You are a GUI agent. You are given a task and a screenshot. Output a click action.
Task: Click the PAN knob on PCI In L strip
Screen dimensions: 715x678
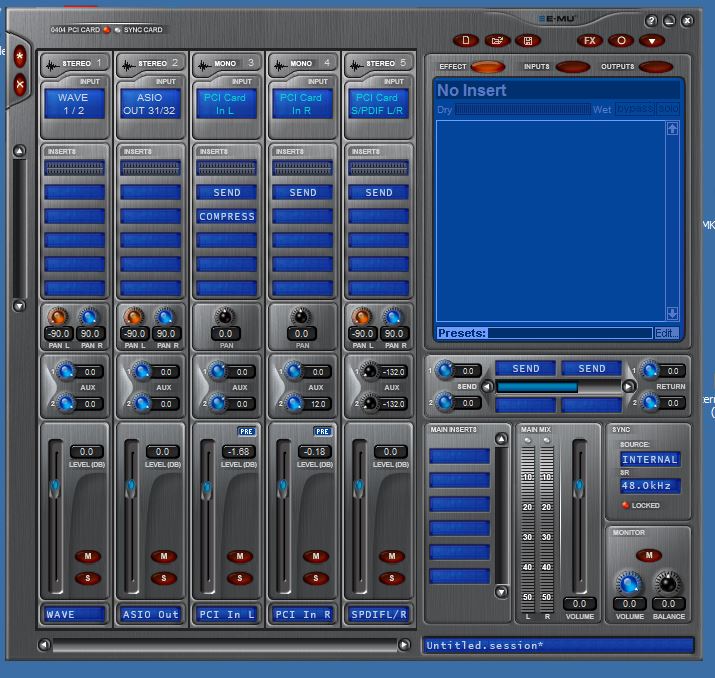point(225,316)
